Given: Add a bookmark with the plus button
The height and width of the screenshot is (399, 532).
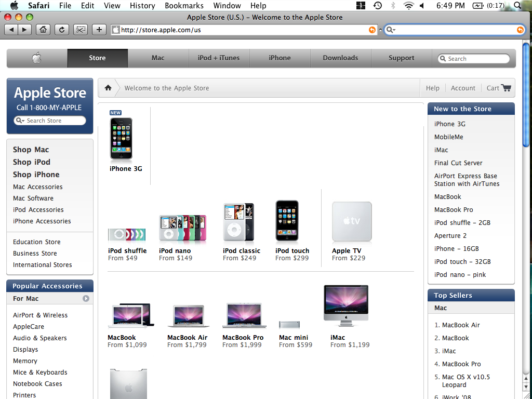Looking at the screenshot, I should [x=99, y=30].
